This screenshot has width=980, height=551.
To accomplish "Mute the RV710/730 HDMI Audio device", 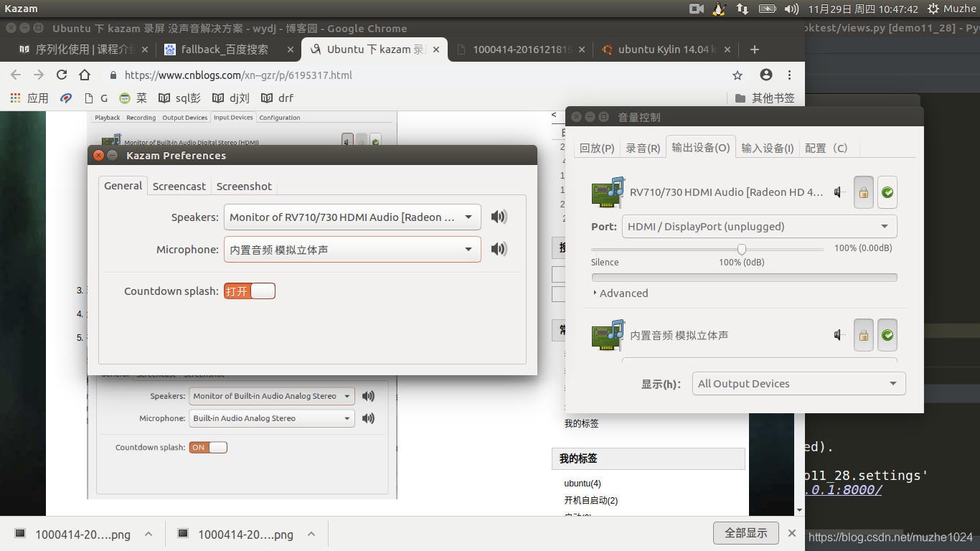I will click(839, 192).
